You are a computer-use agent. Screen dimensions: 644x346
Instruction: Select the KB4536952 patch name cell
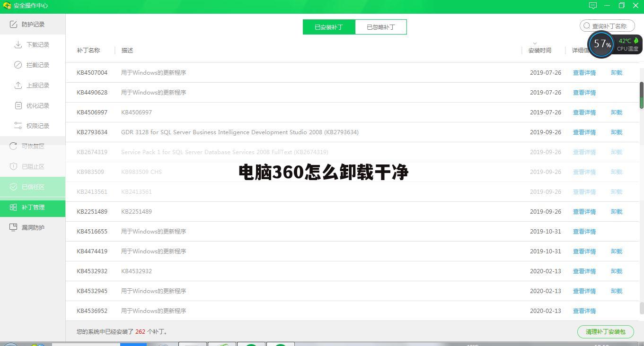[92, 311]
